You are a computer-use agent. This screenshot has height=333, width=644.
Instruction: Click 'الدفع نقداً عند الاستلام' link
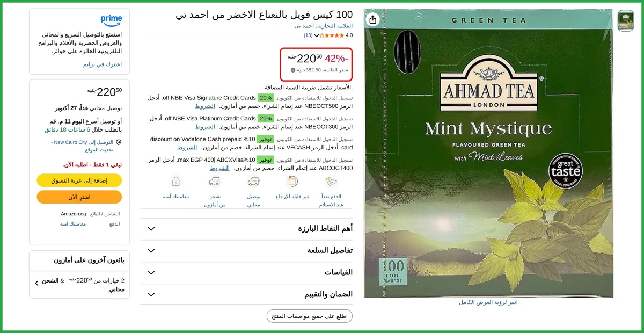click(331, 200)
